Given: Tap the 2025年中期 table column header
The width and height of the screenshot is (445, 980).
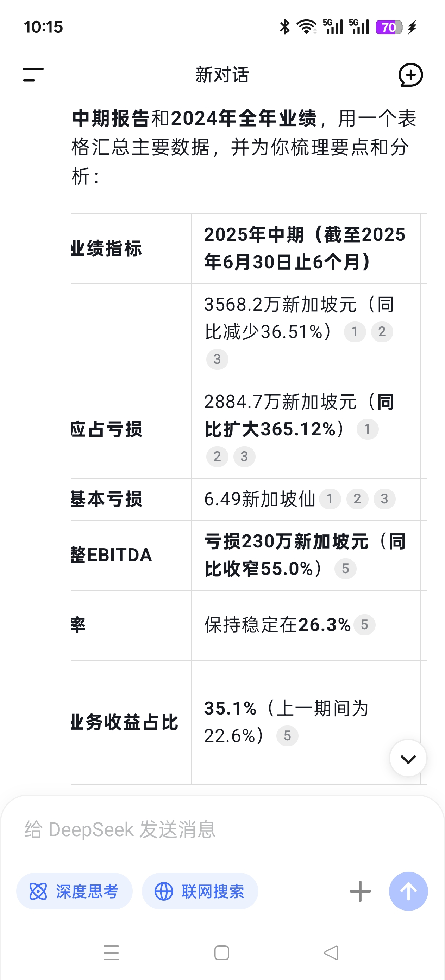Looking at the screenshot, I should point(306,248).
